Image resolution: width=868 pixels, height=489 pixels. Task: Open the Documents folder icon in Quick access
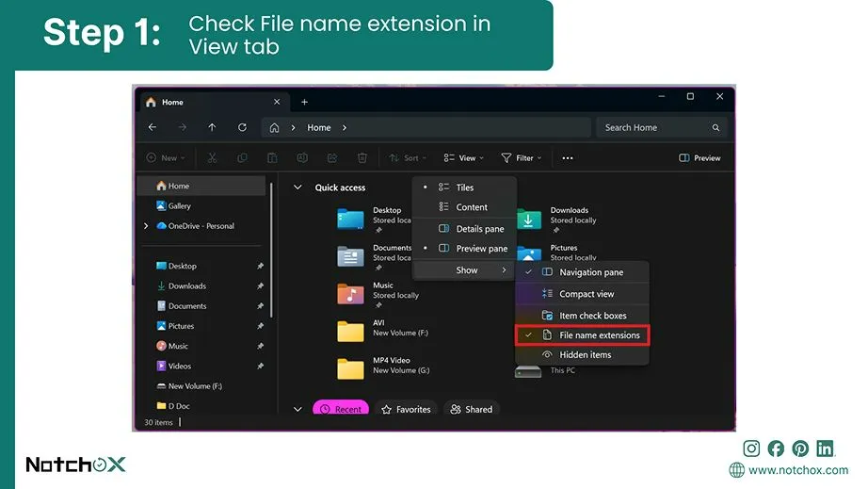(x=350, y=256)
